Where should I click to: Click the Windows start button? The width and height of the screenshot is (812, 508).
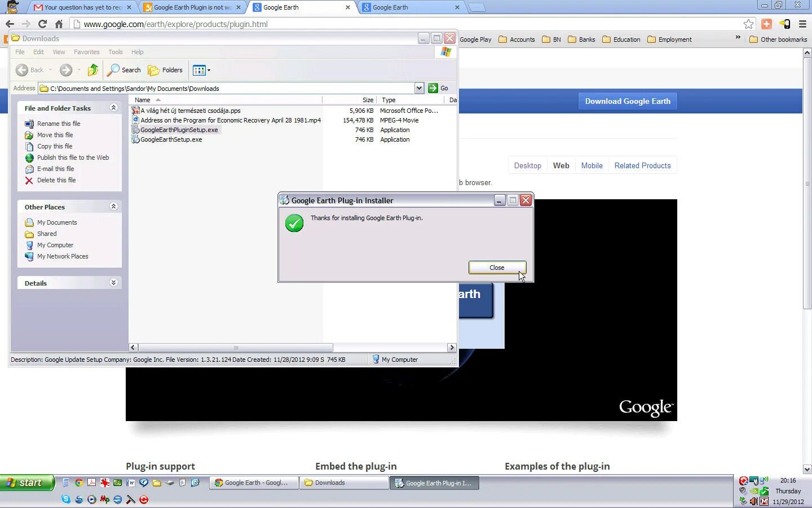click(x=27, y=483)
